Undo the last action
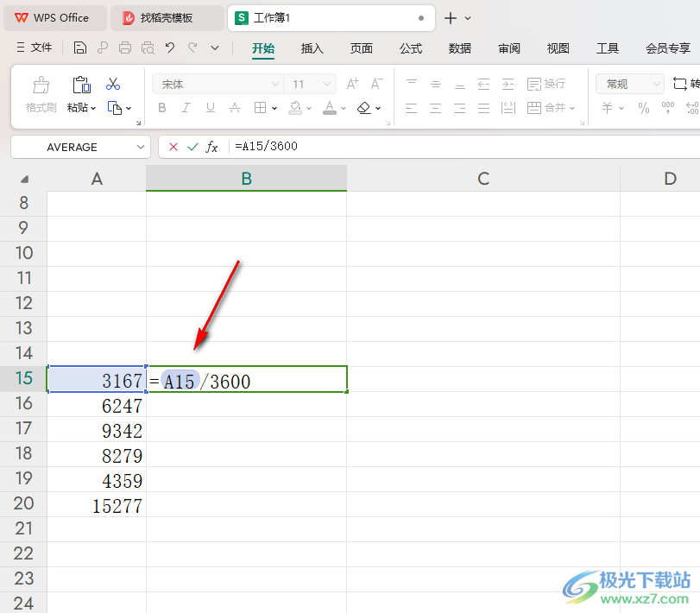The image size is (700, 613). (170, 47)
